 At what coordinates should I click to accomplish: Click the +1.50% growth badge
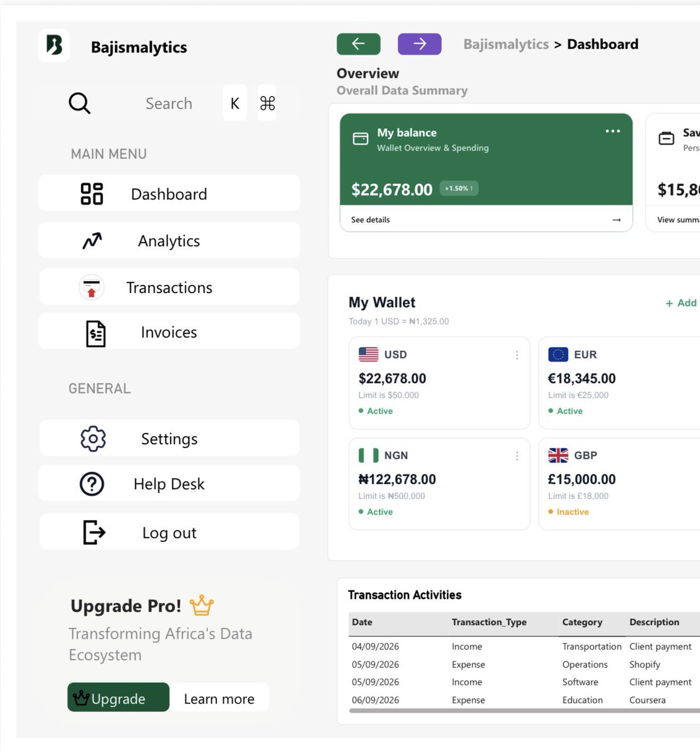[x=459, y=188]
